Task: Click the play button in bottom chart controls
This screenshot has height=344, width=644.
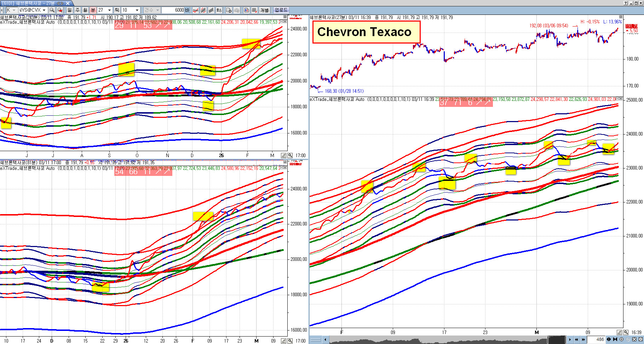Action: point(570,339)
